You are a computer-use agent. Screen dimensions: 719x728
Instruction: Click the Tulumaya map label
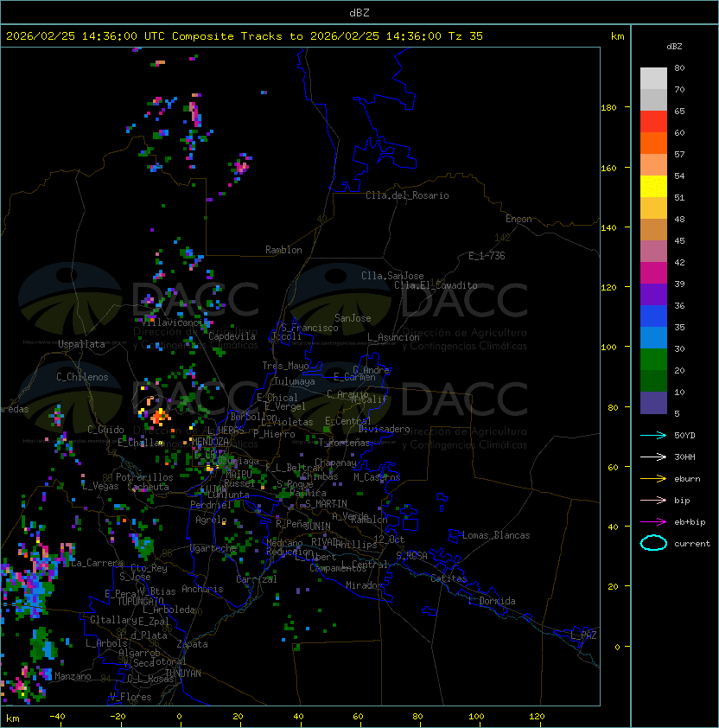click(295, 381)
